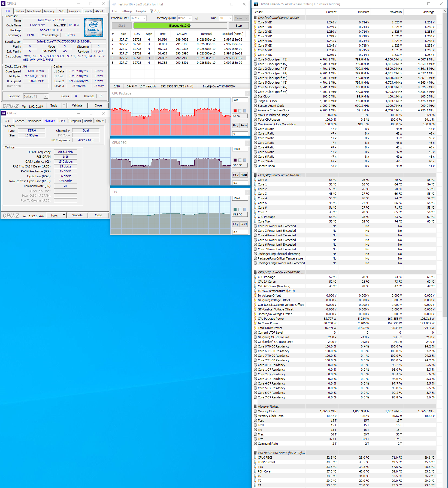The width and height of the screenshot is (448, 488).
Task: Open the Run count dropdown
Action: 230,18
